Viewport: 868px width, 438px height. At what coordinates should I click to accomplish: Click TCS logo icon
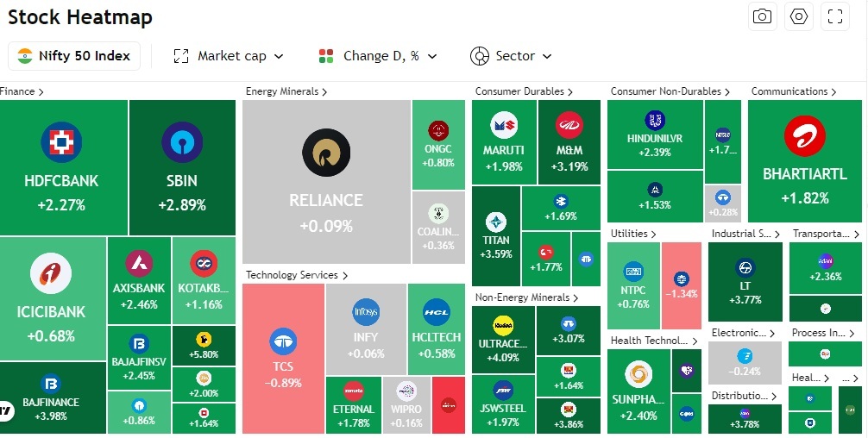tap(283, 341)
